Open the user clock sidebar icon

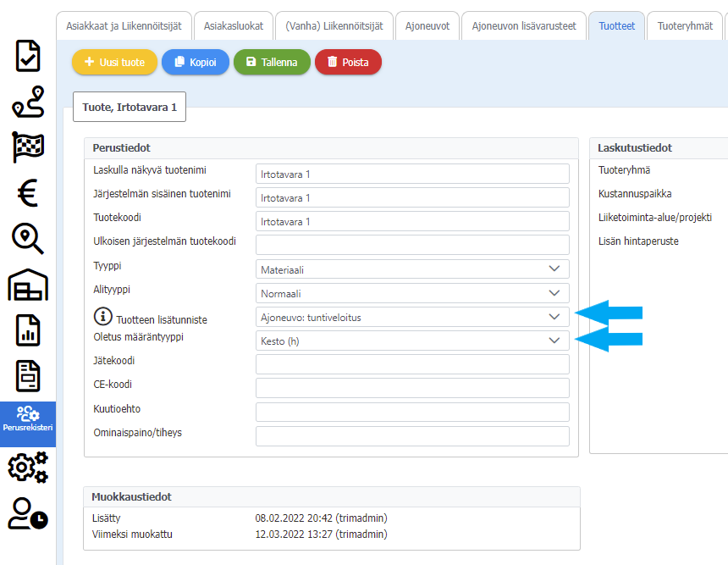[28, 513]
